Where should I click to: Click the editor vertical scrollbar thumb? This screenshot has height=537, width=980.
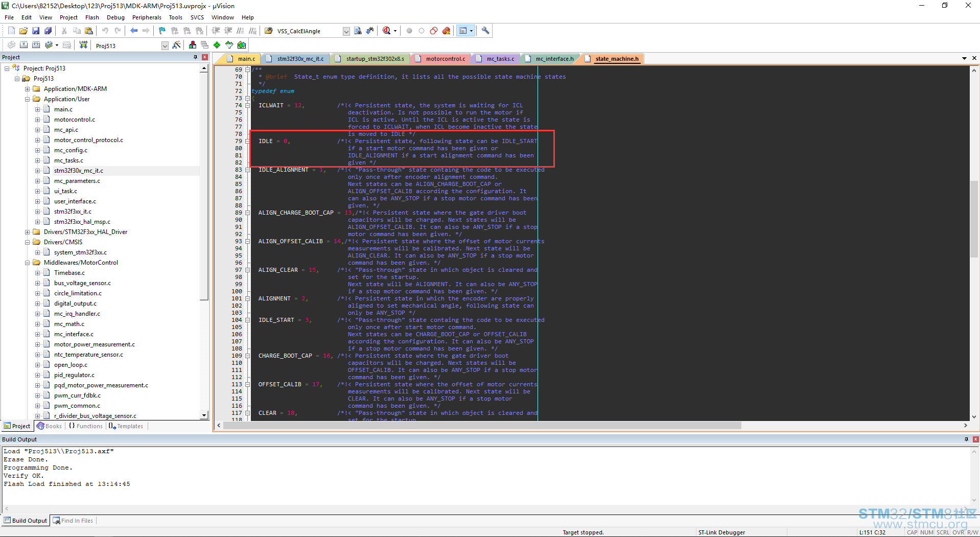pos(974,220)
